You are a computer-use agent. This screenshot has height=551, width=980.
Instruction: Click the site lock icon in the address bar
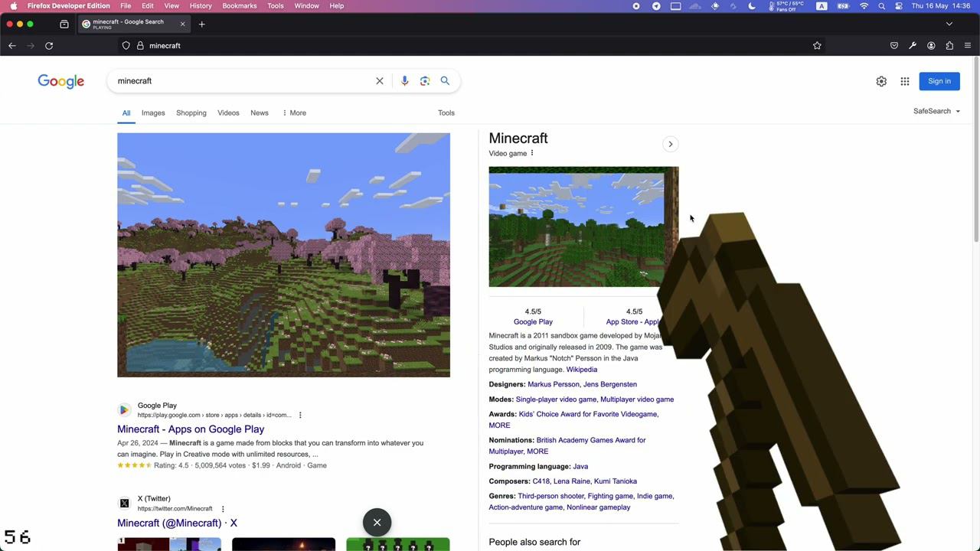(140, 46)
